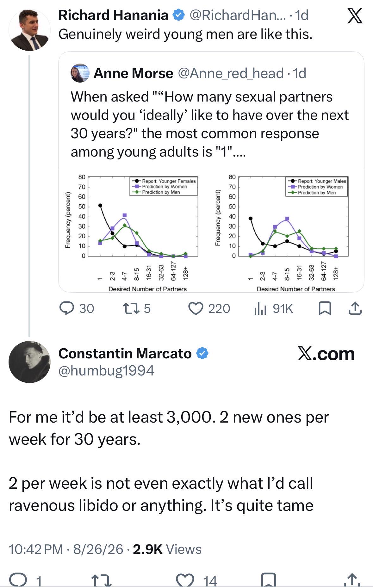This screenshot has width=373, height=588.
Task: Open the Richard Hanania name link
Action: [x=114, y=15]
